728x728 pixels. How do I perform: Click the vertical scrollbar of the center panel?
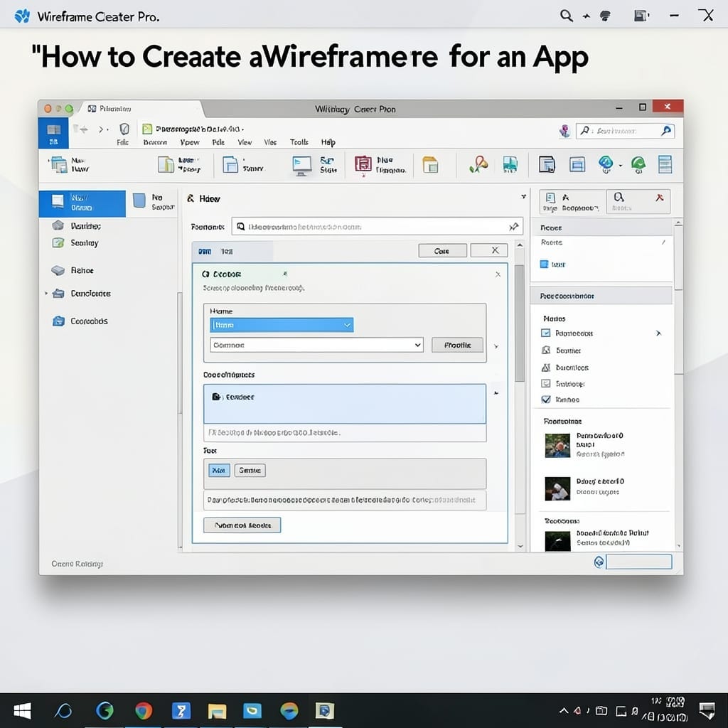click(x=520, y=323)
